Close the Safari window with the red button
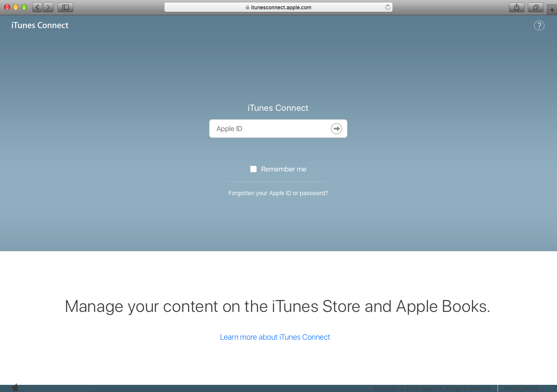 coord(7,7)
